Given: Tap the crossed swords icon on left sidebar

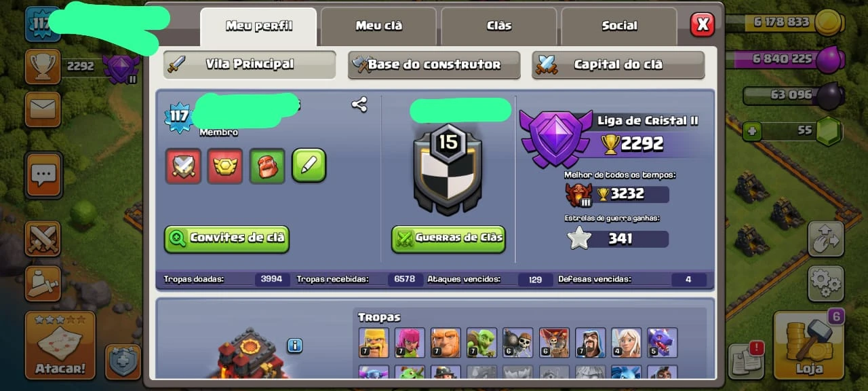Looking at the screenshot, I should 43,238.
